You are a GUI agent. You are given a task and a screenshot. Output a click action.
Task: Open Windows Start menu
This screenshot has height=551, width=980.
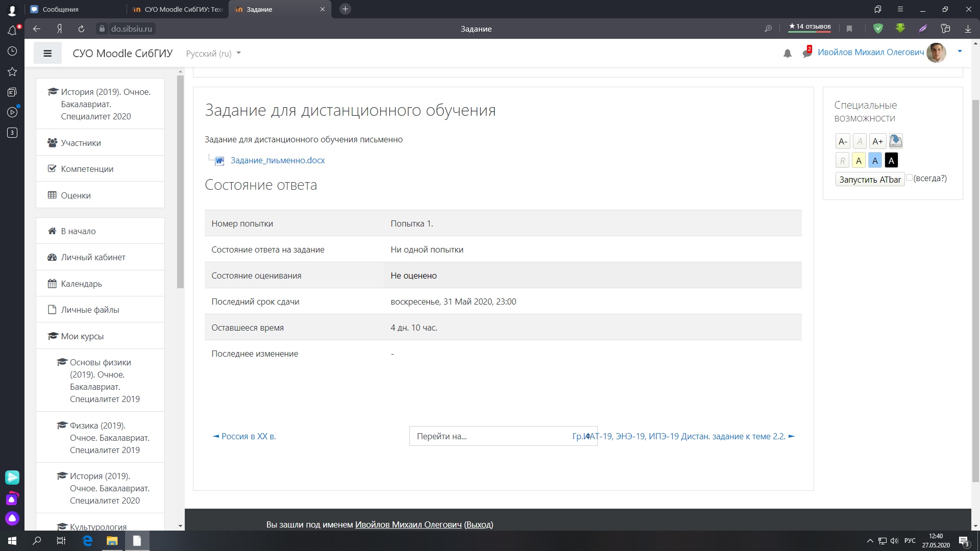point(12,541)
